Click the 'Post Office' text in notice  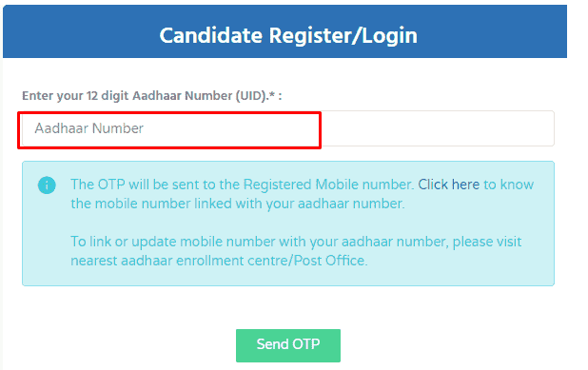pos(330,261)
